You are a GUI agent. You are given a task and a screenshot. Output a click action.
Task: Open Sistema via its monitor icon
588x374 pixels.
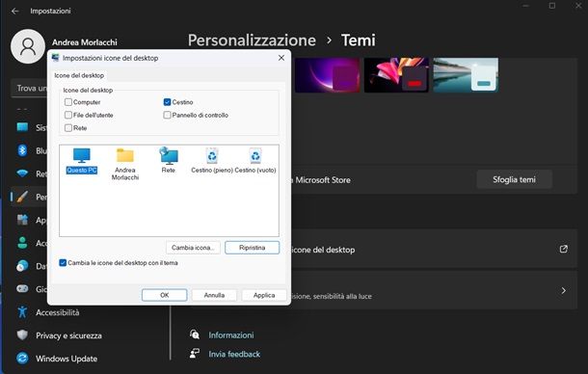tap(22, 127)
